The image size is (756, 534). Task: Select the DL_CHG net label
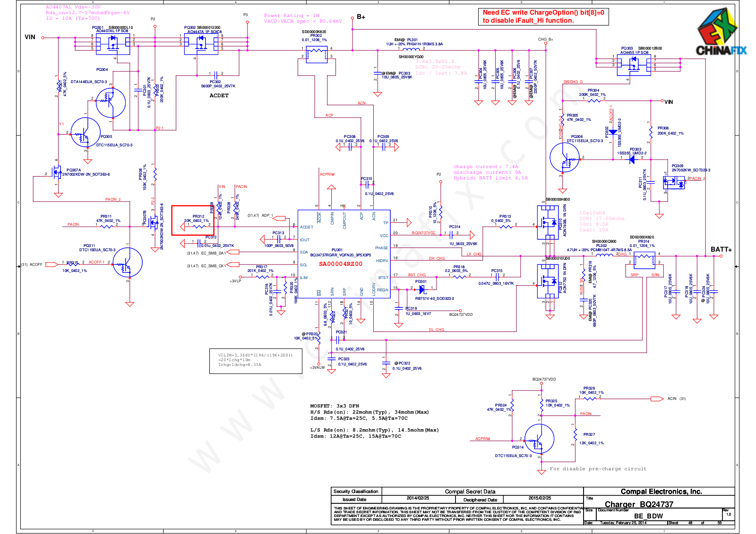(436, 330)
